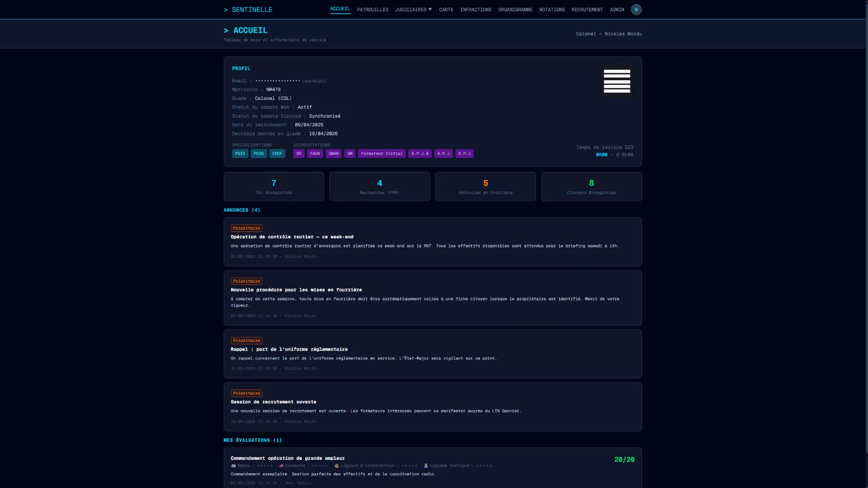This screenshot has width=868, height=488.
Task: Click the A.P.J.A accreditation badge
Action: [420, 154]
